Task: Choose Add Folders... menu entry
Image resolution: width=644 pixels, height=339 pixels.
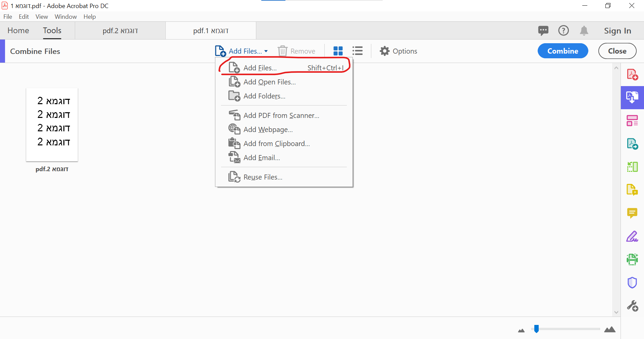Action: pyautogui.click(x=284, y=96)
